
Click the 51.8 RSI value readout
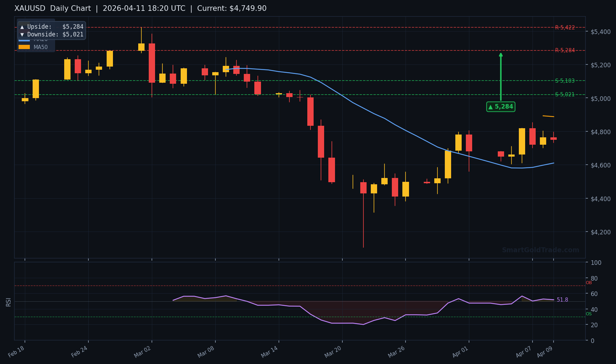[563, 300]
